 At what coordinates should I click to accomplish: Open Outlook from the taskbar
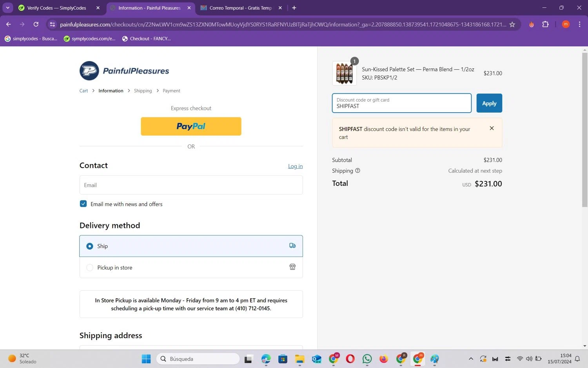click(x=317, y=359)
